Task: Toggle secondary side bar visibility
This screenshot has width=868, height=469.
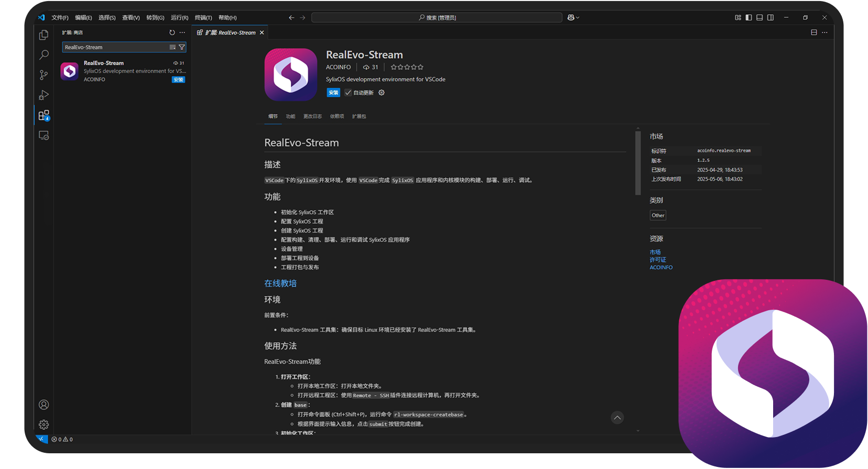Action: [x=771, y=18]
